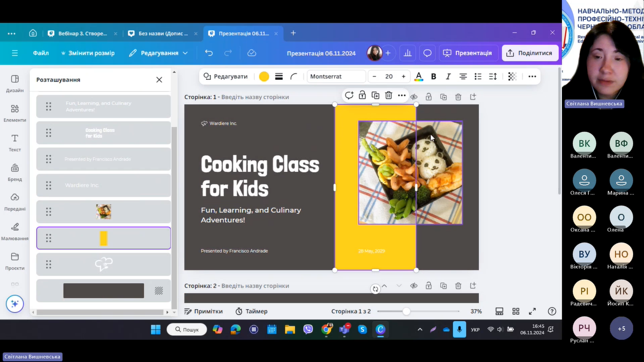The width and height of the screenshot is (644, 362).
Task: Open the Файл menu
Action: point(41,53)
